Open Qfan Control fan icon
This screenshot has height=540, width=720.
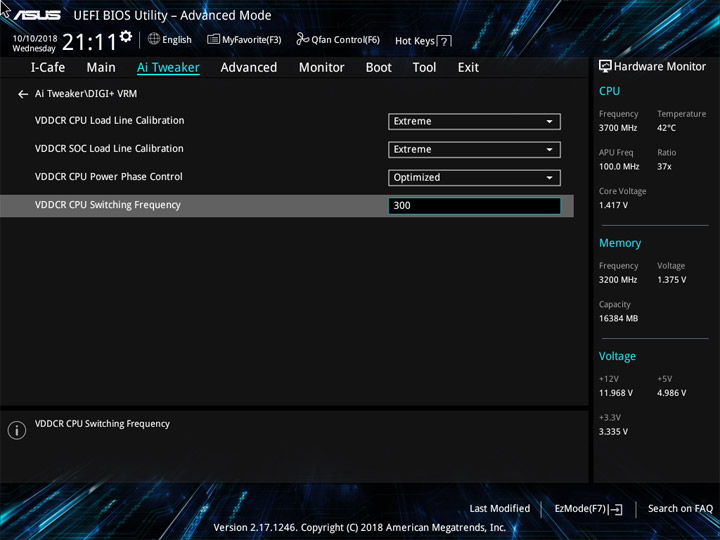tap(303, 39)
